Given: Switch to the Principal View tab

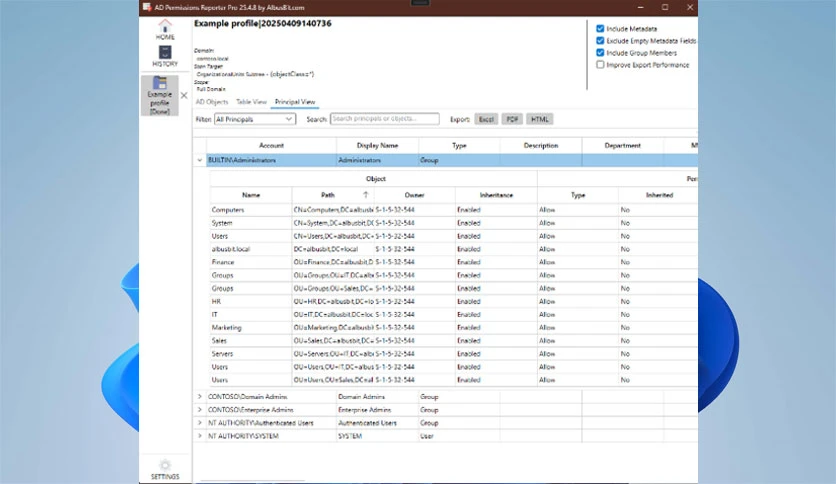Looking at the screenshot, I should [x=295, y=102].
